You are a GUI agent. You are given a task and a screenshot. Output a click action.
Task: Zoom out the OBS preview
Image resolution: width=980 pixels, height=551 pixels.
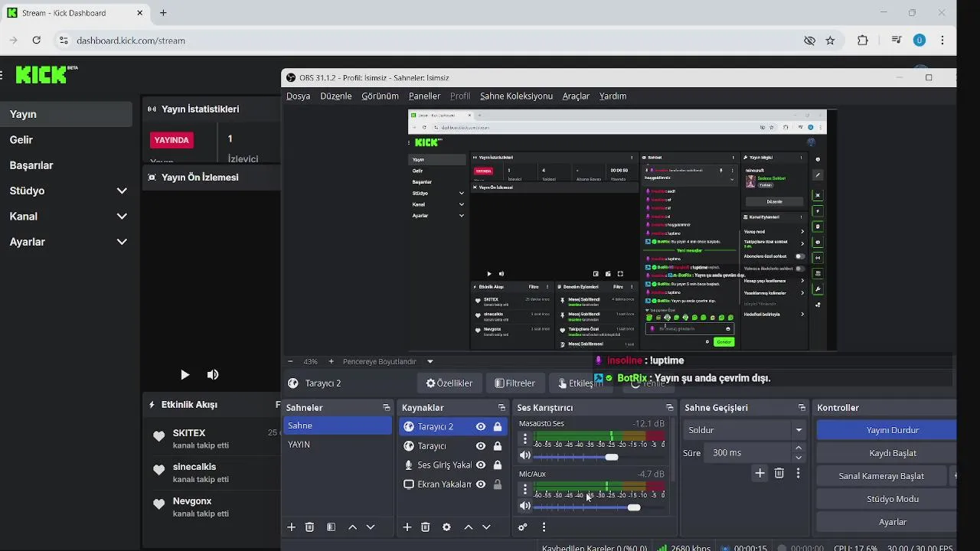coord(290,361)
